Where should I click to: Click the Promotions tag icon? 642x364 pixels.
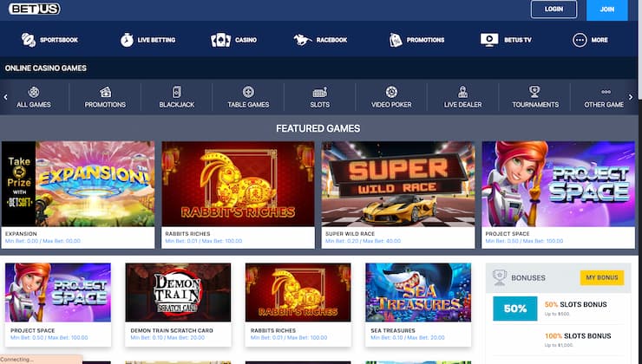coord(396,40)
